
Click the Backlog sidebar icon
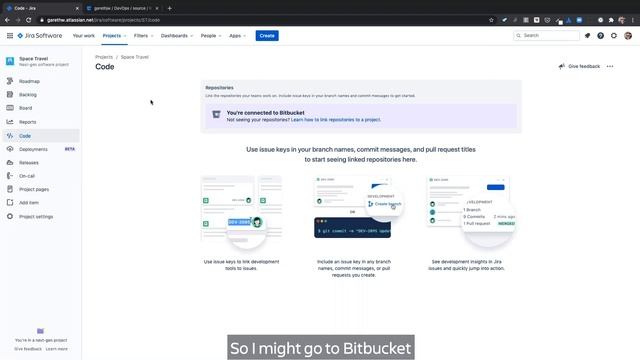[10, 94]
